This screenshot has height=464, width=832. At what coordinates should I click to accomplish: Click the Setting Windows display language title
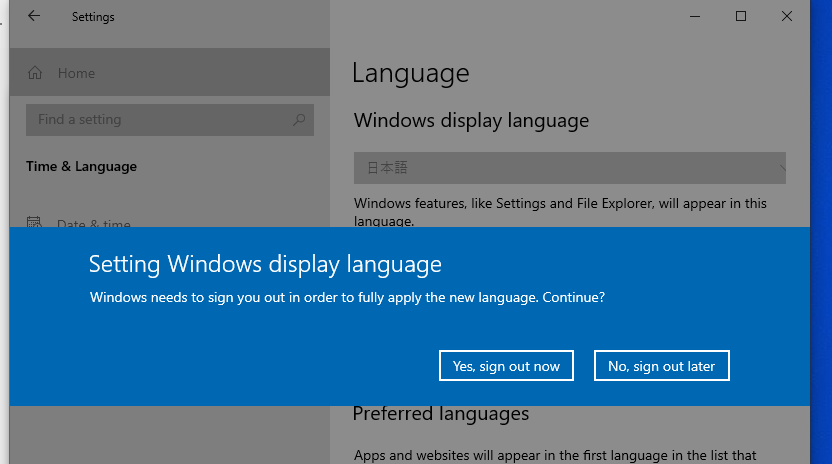265,264
